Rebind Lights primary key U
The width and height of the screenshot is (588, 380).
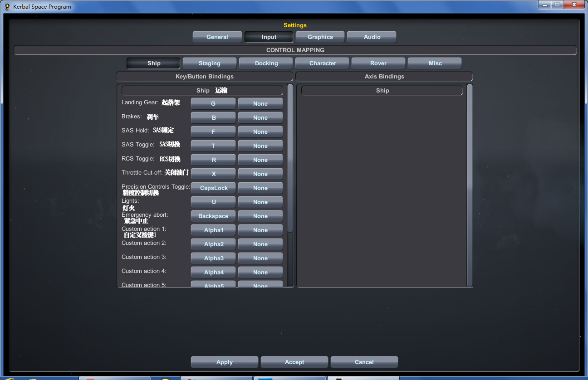[x=213, y=202]
